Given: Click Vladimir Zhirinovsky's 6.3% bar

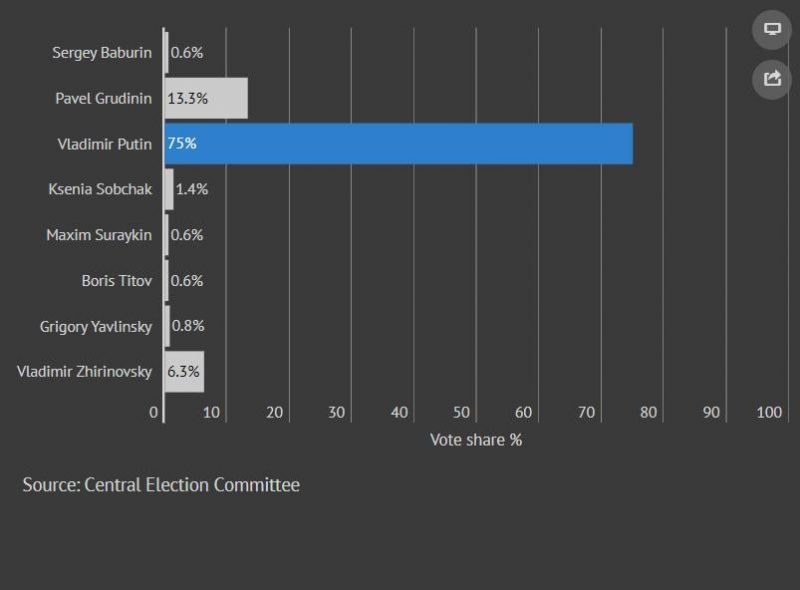Looking at the screenshot, I should [x=184, y=372].
